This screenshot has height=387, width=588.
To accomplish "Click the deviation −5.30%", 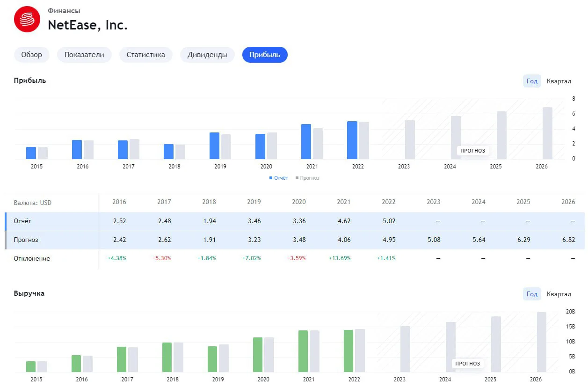I will pos(162,258).
